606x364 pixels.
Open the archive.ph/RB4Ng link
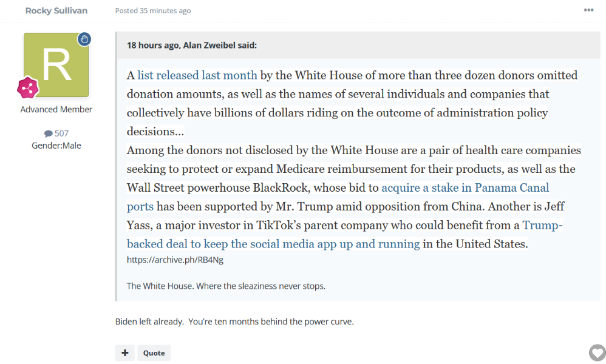pyautogui.click(x=175, y=260)
